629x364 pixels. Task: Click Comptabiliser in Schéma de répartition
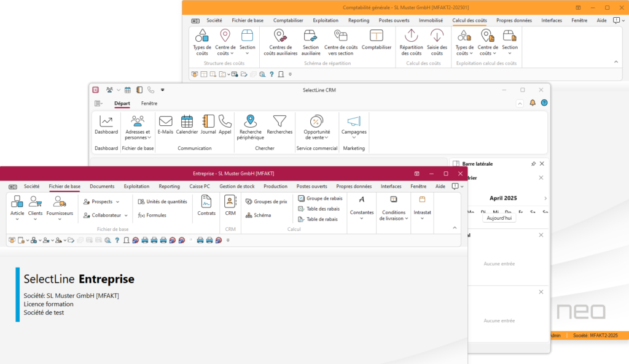pyautogui.click(x=377, y=39)
